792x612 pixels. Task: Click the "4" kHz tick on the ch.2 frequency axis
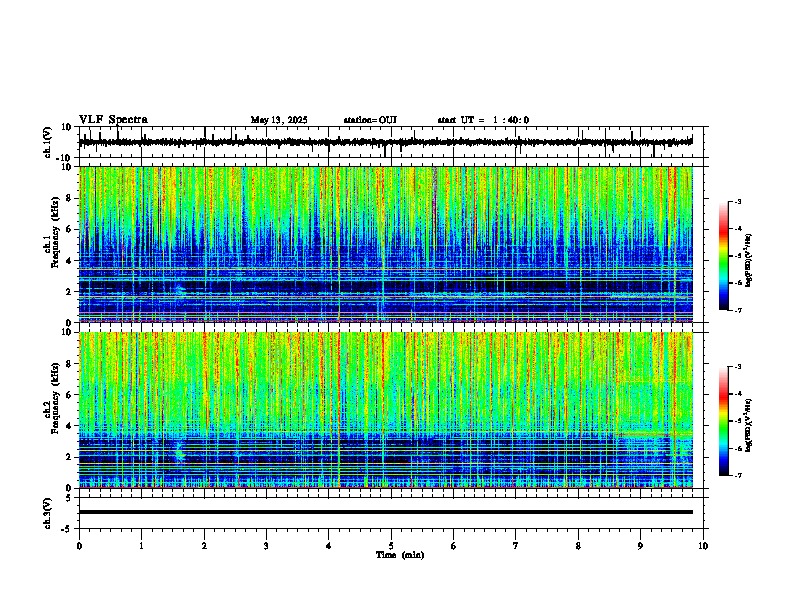click(69, 426)
